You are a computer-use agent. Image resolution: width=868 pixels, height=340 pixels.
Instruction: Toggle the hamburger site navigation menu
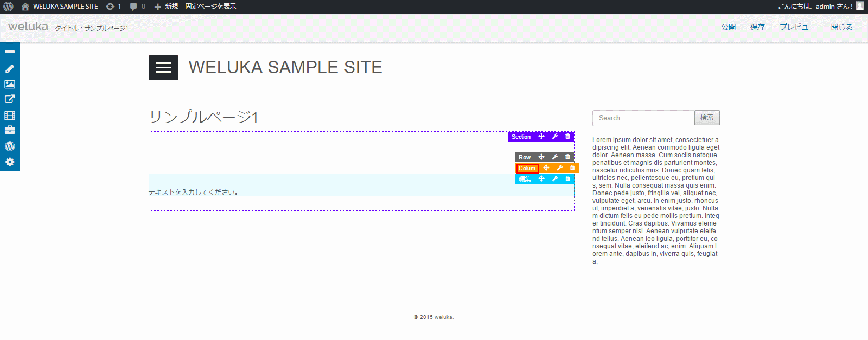(x=163, y=68)
